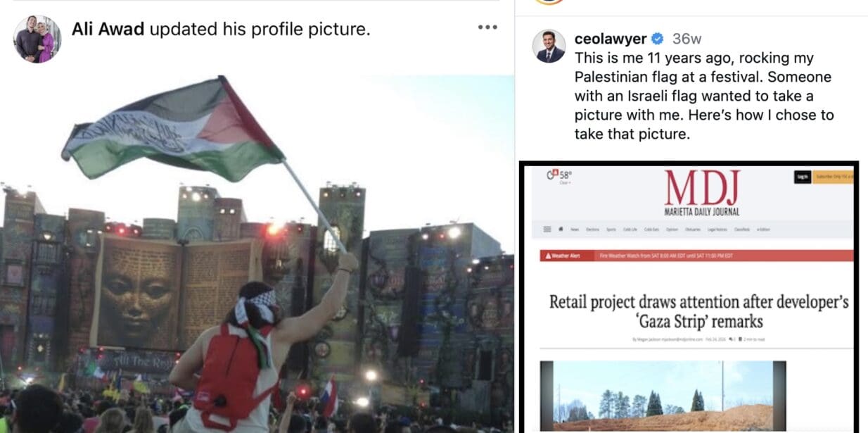Open the MDJ hamburger menu icon

click(x=547, y=230)
